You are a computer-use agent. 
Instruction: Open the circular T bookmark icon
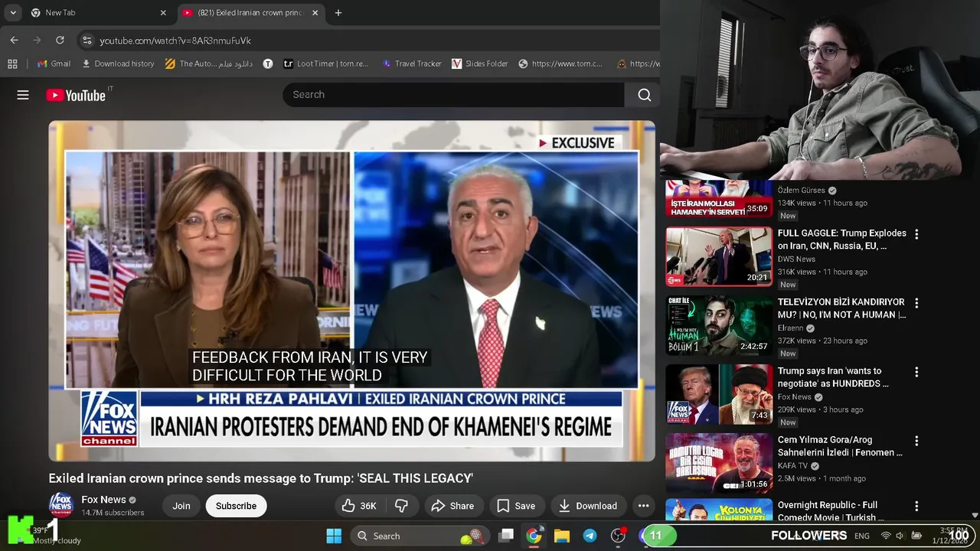[x=268, y=64]
